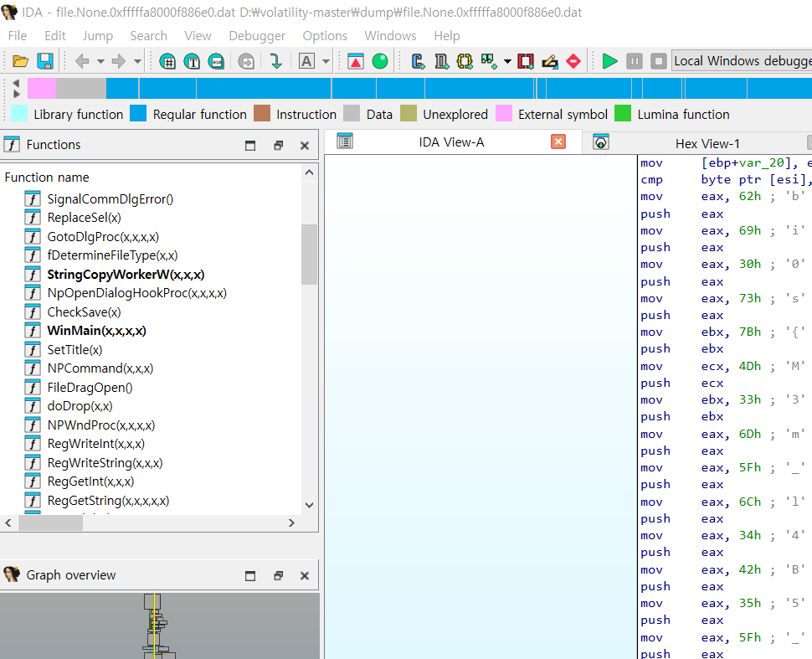Open the back history dropdown arrow

[x=100, y=61]
